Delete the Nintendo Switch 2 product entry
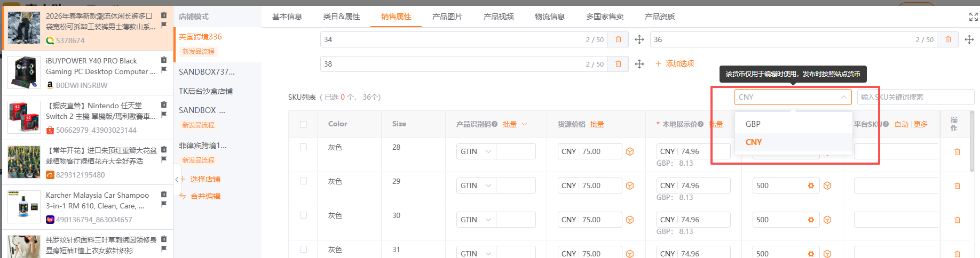The height and width of the screenshot is (258, 980). [x=164, y=104]
